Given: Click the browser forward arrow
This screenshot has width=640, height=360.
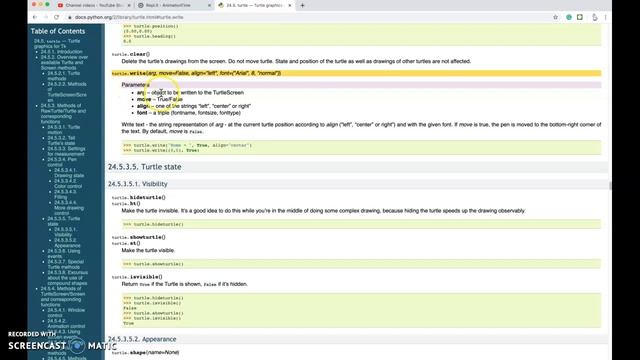Looking at the screenshot, I should tap(46, 17).
